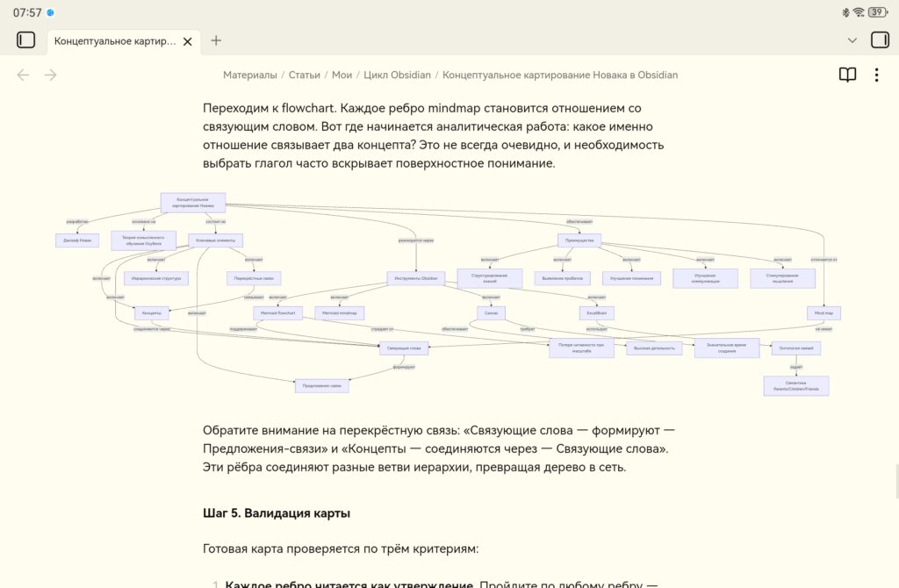Viewport: 899px width, 588px height.
Task: Click the Высокая детальность diagram node
Action: tap(654, 348)
